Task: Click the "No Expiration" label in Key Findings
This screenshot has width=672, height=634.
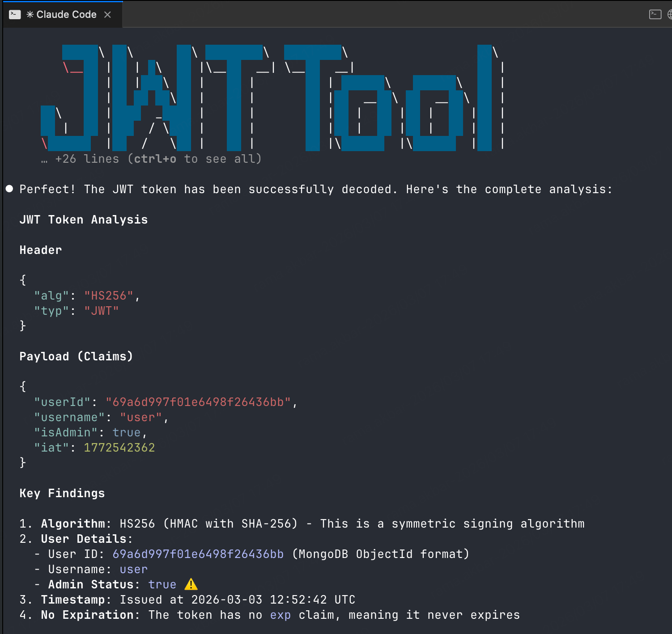Action: pos(87,615)
